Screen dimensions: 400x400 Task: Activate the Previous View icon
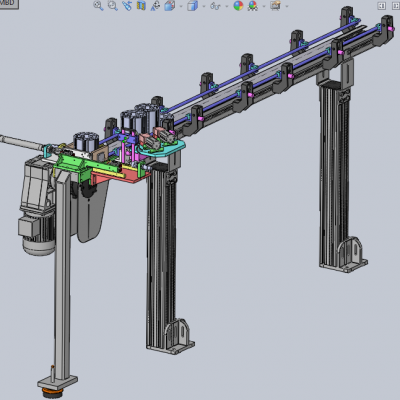[x=127, y=5]
